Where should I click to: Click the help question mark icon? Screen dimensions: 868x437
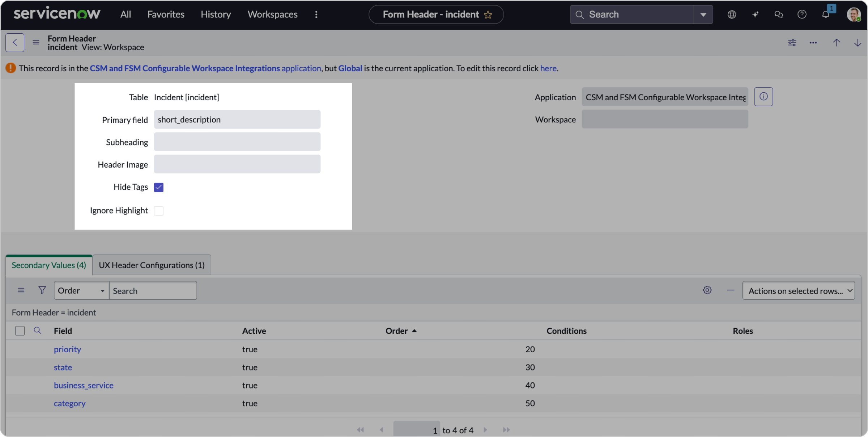pos(802,14)
